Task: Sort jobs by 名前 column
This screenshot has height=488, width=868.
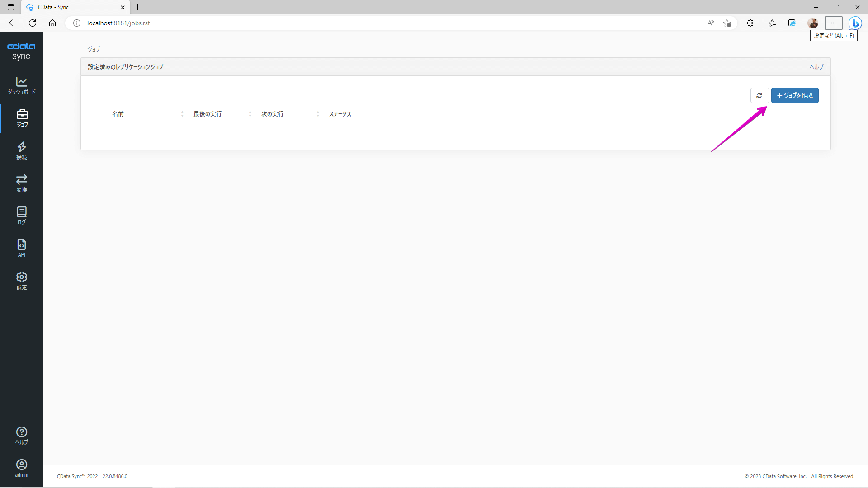Action: [118, 114]
